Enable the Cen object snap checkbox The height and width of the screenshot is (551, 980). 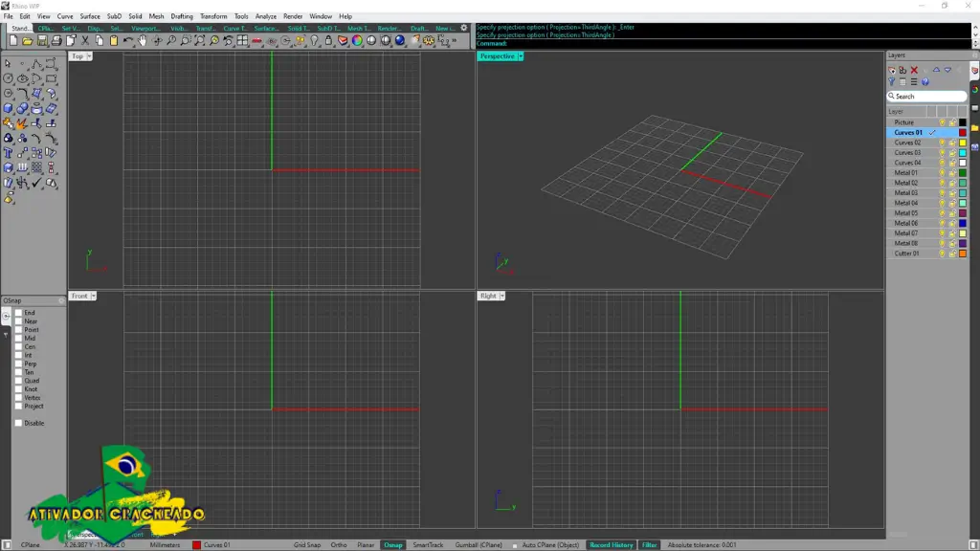pyautogui.click(x=19, y=346)
